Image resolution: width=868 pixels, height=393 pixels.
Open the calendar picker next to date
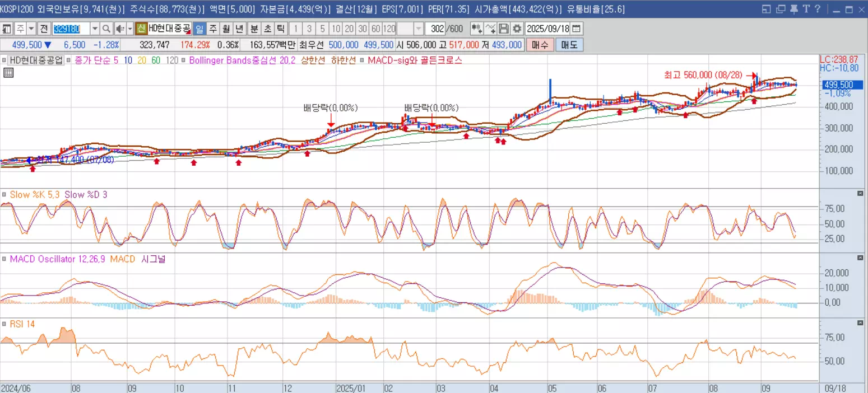[x=576, y=29]
